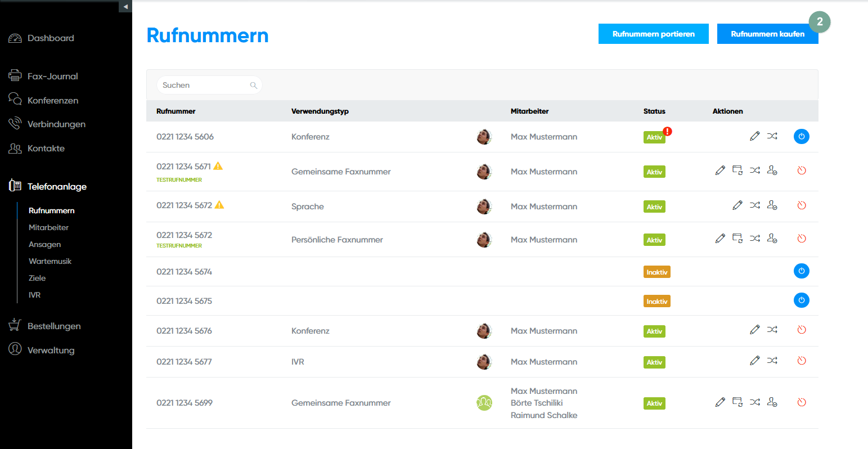Expand the Telefonanlage menu section
Screen dimensions: 868x449
point(57,187)
